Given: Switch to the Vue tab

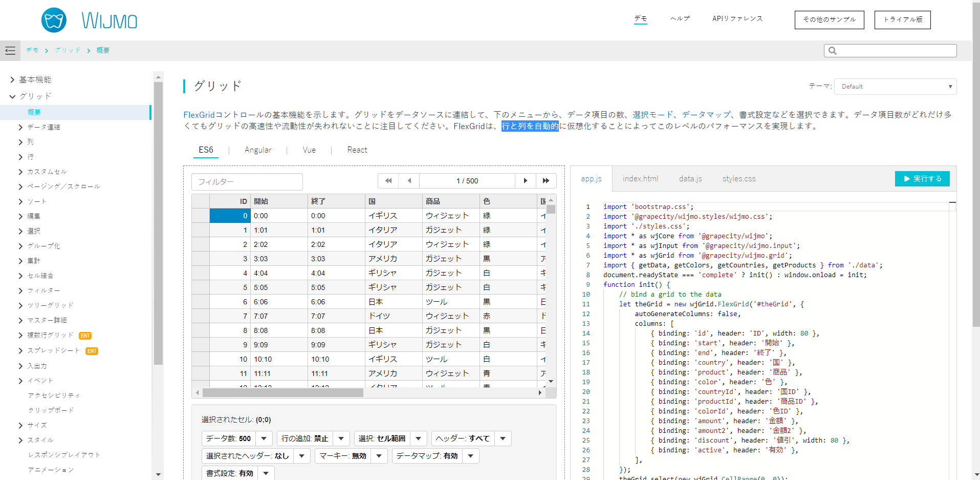Looking at the screenshot, I should tap(309, 150).
